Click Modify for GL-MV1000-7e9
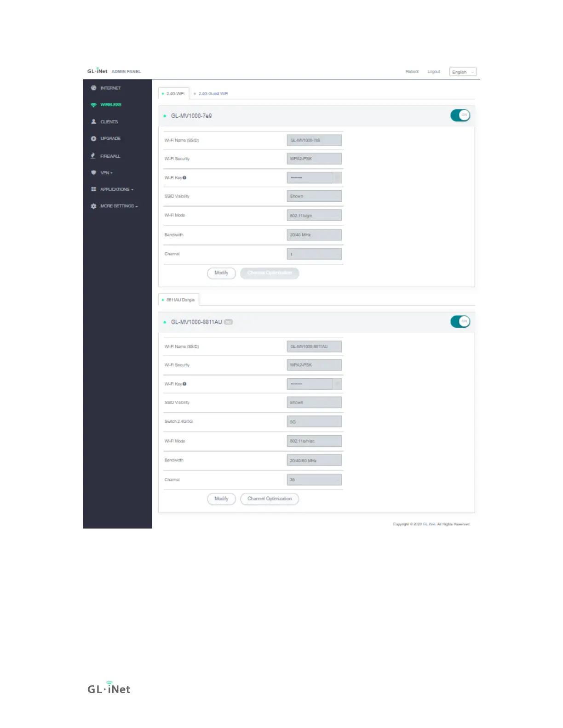 (x=221, y=273)
